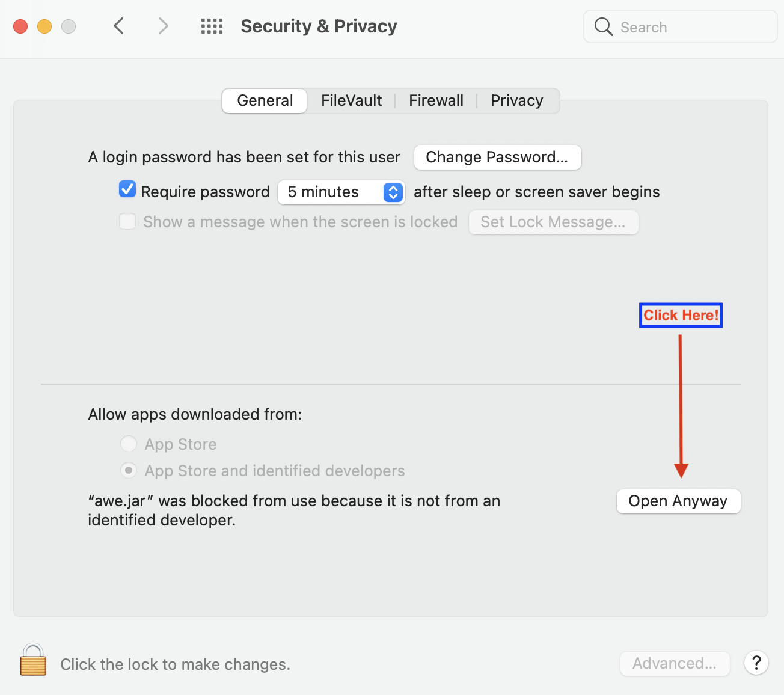Go back with the left chevron arrow
This screenshot has height=695, width=784.
coord(119,26)
